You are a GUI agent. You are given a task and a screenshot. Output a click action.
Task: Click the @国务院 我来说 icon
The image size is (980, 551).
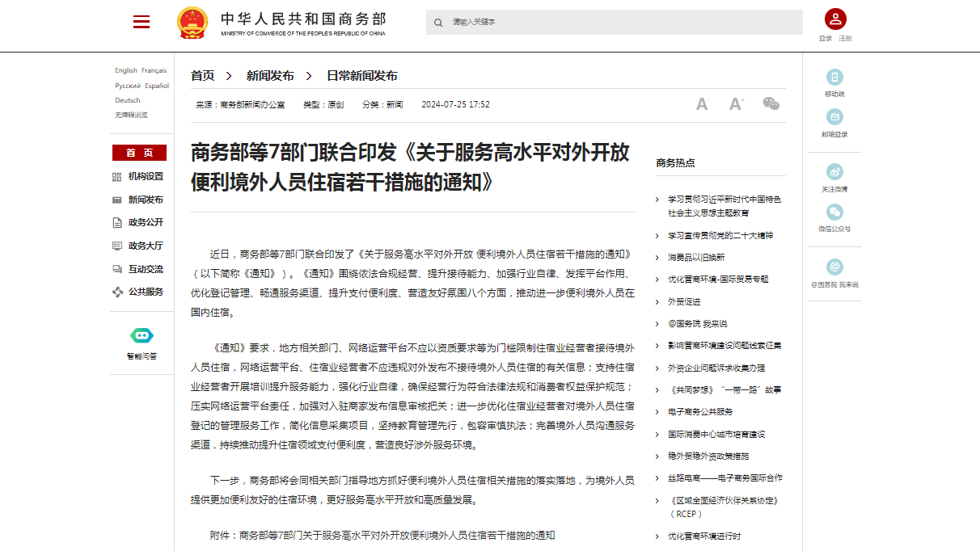pos(834,267)
